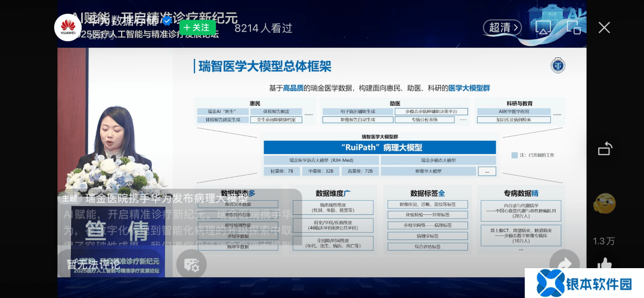Tap the "RuiPath" 病理大模型 banner in video
The width and height of the screenshot is (644, 298).
tap(379, 148)
